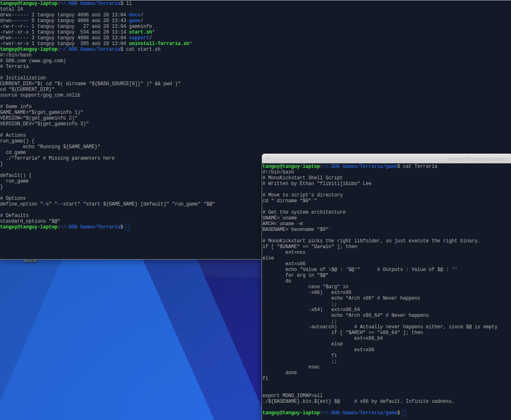Click '# GOG.com (www.gog.com)' comment line
Image resolution: width=511 pixels, height=420 pixels.
coord(33,61)
